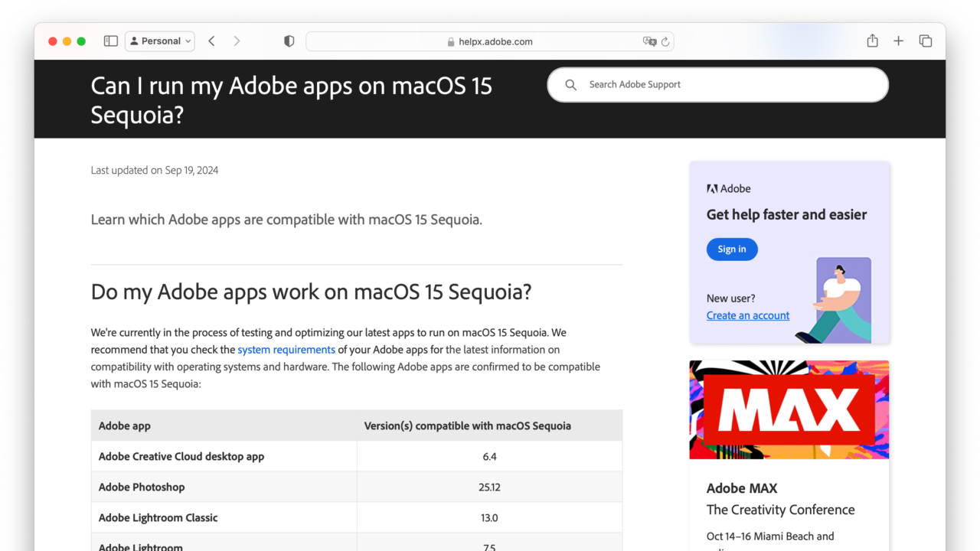Viewport: 980px width, 551px height.
Task: Click the version 25.12 cell
Action: click(x=489, y=487)
